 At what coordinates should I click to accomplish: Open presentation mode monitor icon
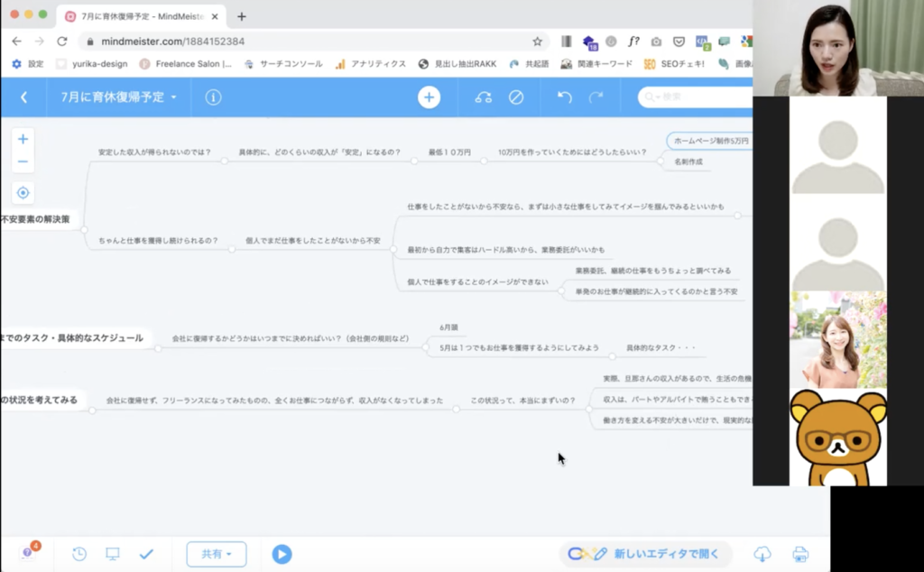[x=113, y=554]
